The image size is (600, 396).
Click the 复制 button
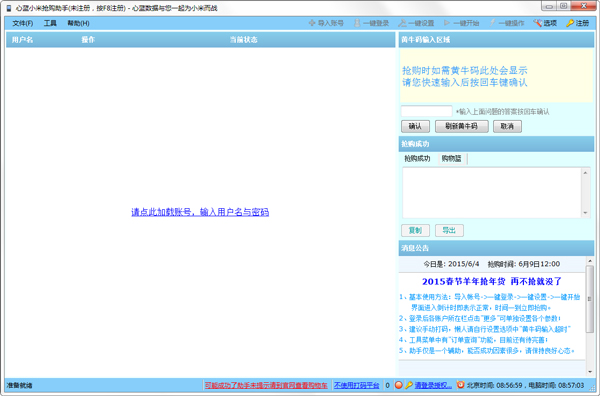[x=415, y=230]
